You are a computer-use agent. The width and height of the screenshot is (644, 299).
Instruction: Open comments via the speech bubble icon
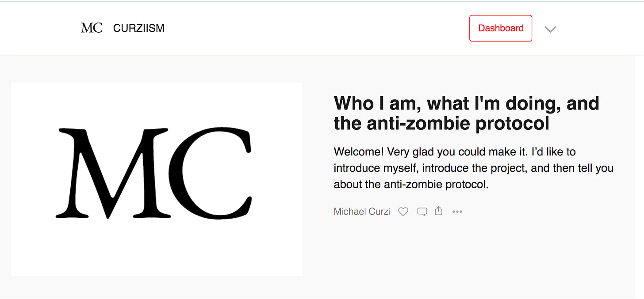[422, 212]
